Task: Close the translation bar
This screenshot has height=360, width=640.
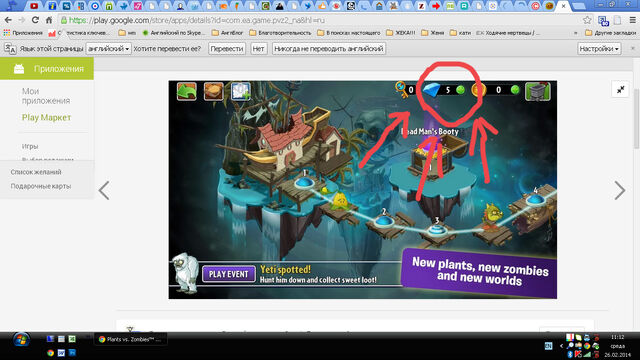Action: click(x=632, y=48)
